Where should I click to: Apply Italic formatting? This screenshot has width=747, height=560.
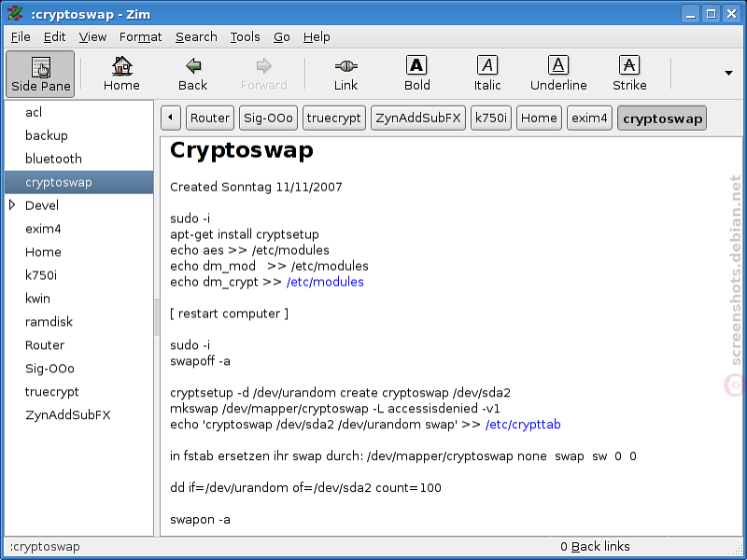coord(487,74)
